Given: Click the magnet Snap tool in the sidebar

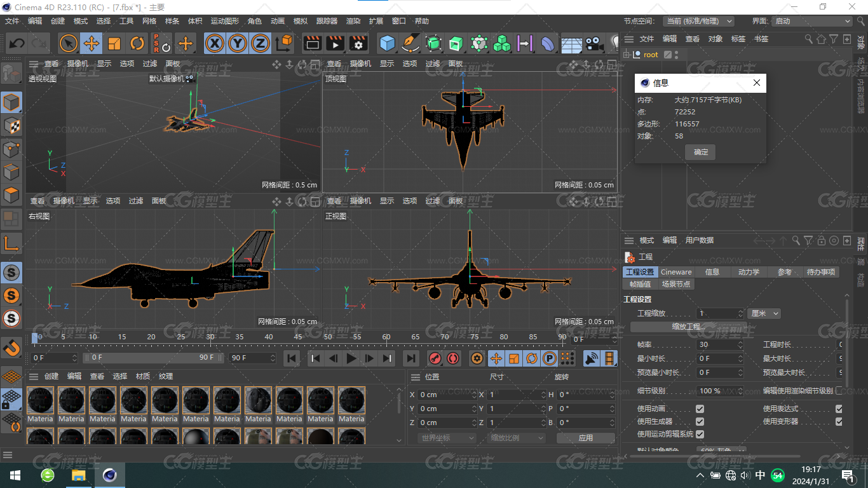Looking at the screenshot, I should click(11, 348).
